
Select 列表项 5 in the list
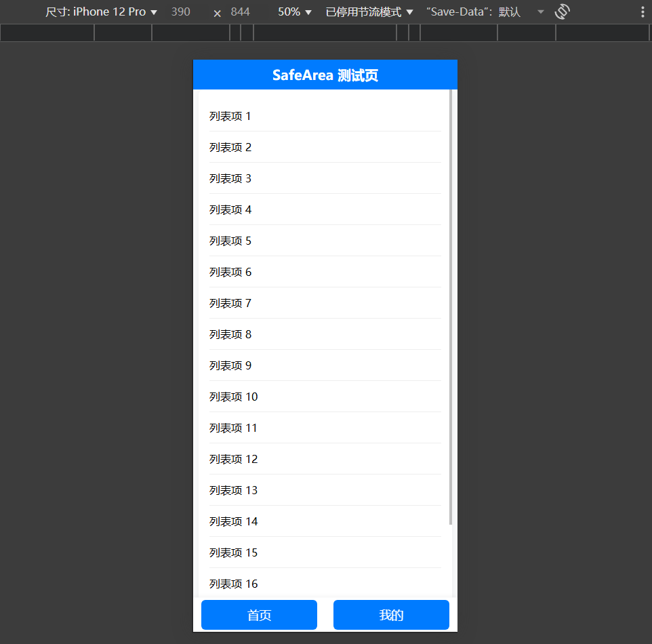pos(230,241)
